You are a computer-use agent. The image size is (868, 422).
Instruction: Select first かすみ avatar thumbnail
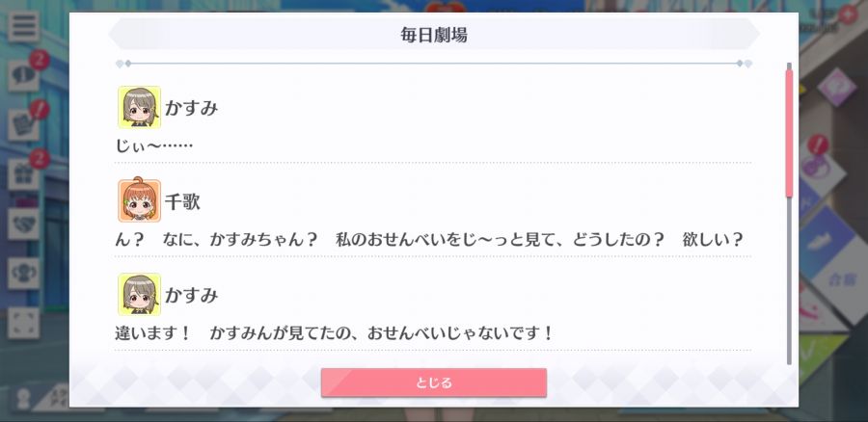point(140,107)
